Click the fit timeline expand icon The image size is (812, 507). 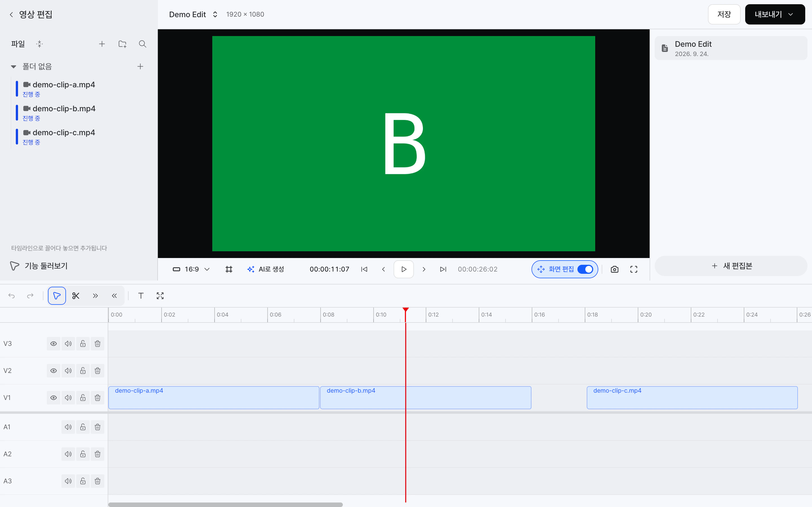(x=160, y=296)
